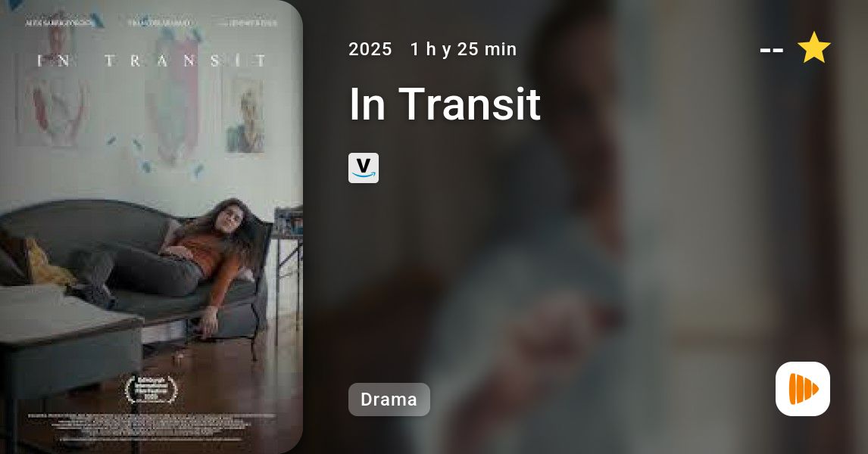
Task: Open the Prime Video provider icon
Action: 363,167
